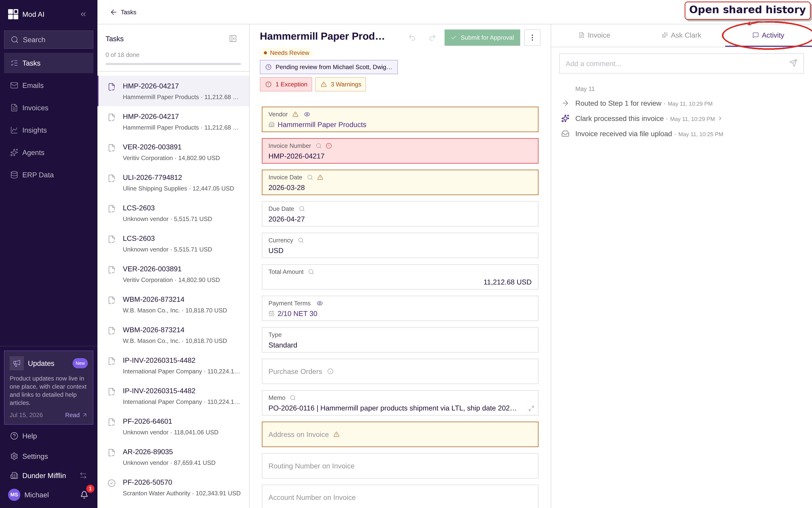
Task: Click the Dunder Mifflin switch organization icon
Action: (x=83, y=476)
